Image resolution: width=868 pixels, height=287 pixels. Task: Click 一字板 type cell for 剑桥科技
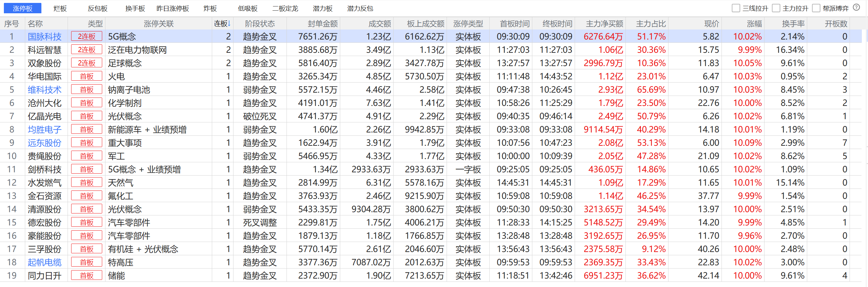tap(468, 169)
